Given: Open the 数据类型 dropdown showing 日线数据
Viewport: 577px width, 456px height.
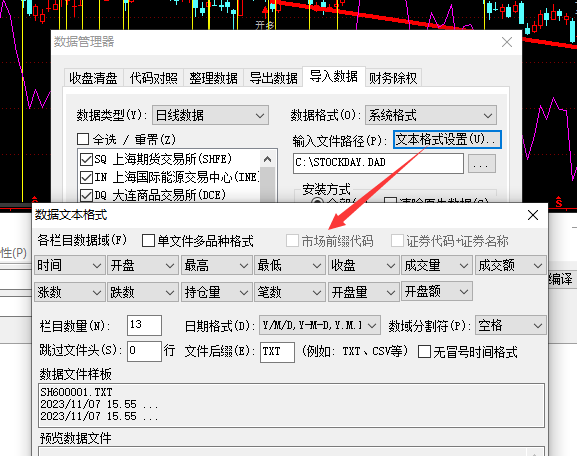Looking at the screenshot, I should coord(210,115).
